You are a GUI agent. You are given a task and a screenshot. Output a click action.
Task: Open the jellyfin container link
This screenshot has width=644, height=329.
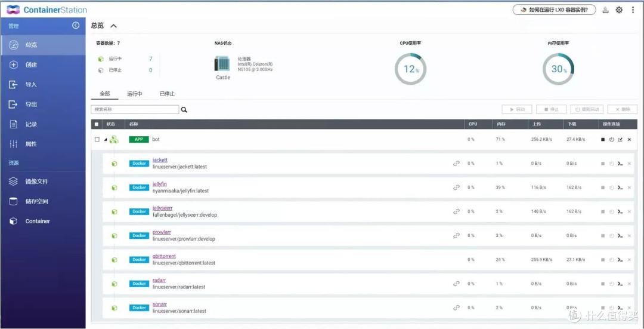tap(159, 184)
